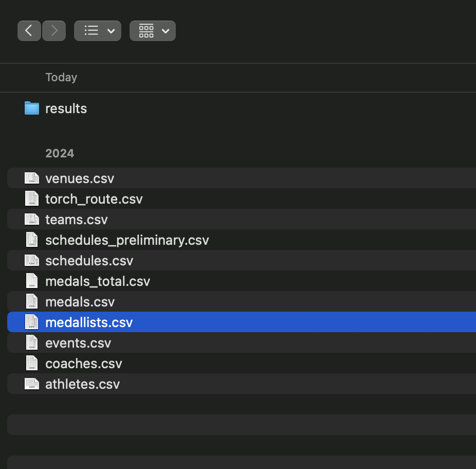The width and height of the screenshot is (476, 469).
Task: Click the athletes.csv file icon
Action: (31, 384)
